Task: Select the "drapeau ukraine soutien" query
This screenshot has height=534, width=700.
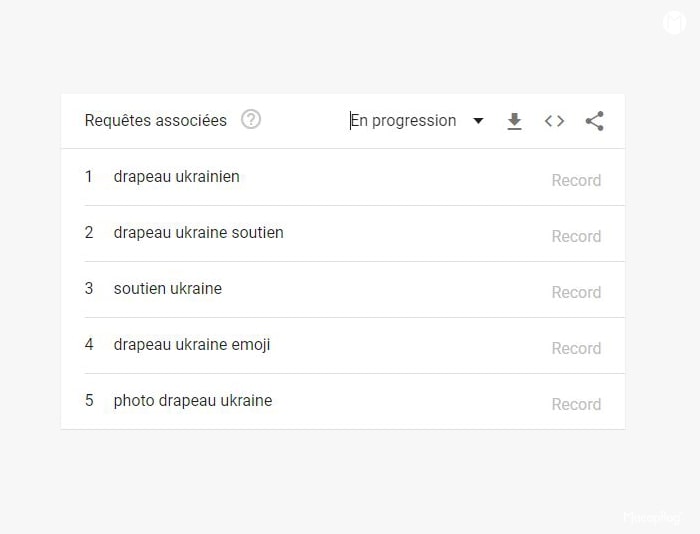Action: 198,233
